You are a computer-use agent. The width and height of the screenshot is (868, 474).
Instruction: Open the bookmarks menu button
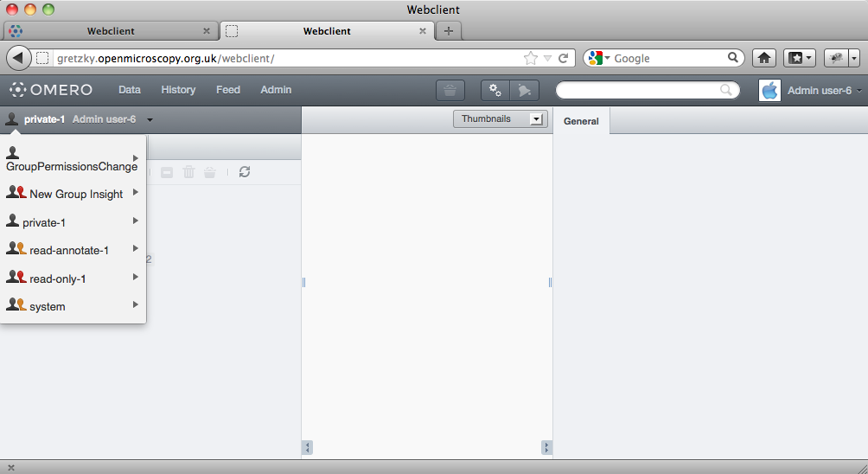click(x=800, y=58)
